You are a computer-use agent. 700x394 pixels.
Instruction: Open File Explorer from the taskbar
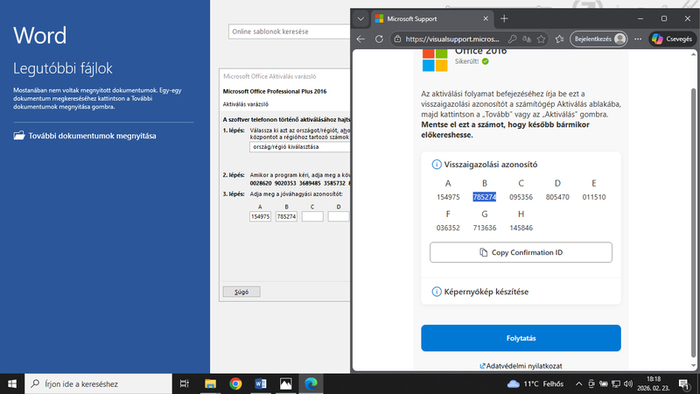210,384
